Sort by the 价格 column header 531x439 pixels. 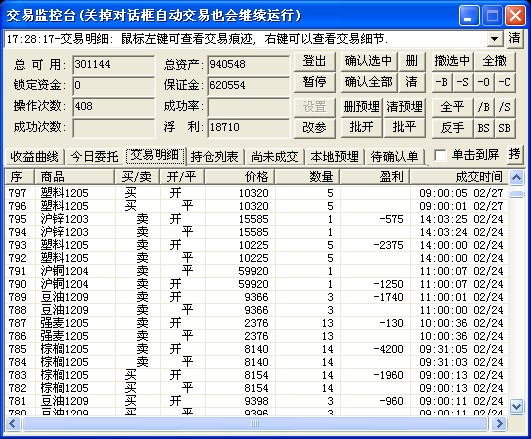point(239,177)
